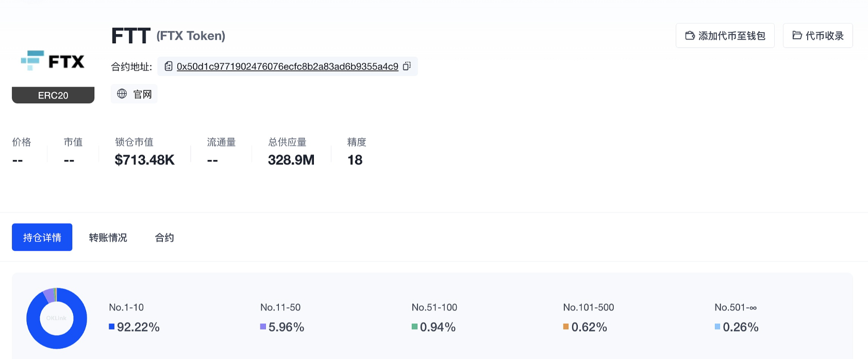This screenshot has width=868, height=359.
Task: Click the FTX logo image
Action: pyautogui.click(x=53, y=61)
